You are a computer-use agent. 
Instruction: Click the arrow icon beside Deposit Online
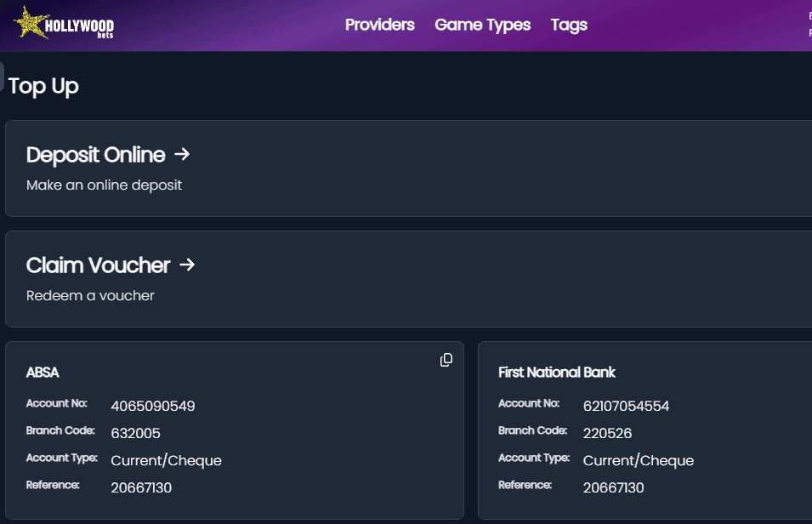(x=182, y=154)
